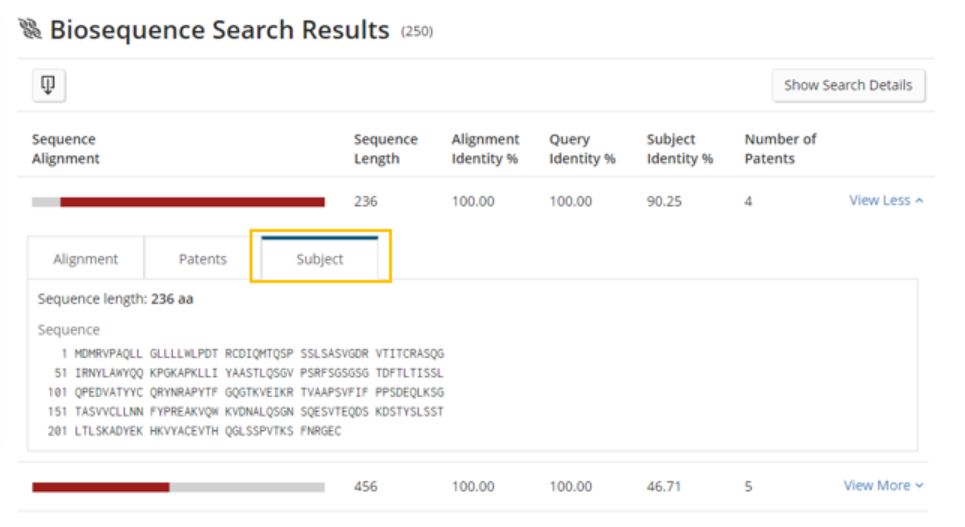The height and width of the screenshot is (527, 965).
Task: Click the Number of Patents column header
Action: [780, 149]
